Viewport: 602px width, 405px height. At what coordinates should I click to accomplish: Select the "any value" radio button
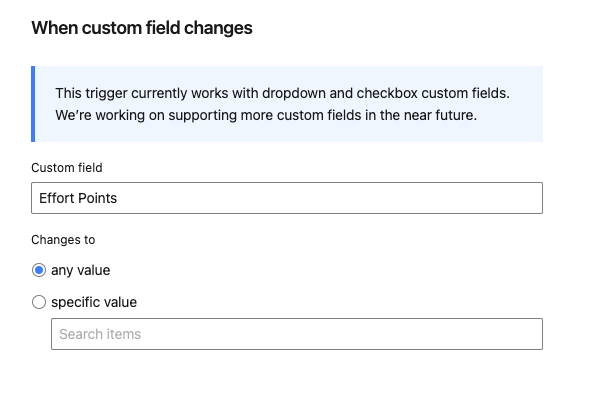coord(39,270)
